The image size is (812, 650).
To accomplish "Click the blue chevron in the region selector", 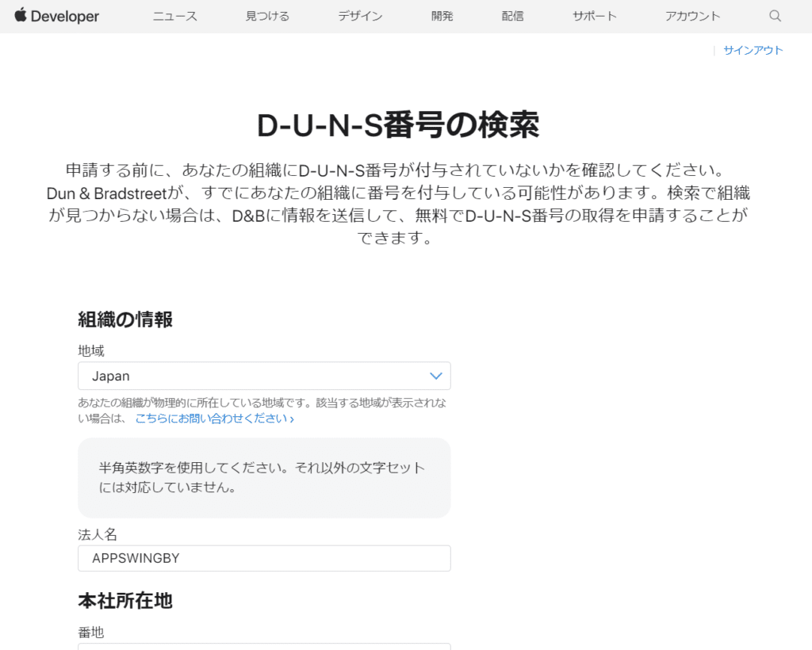I will (435, 376).
